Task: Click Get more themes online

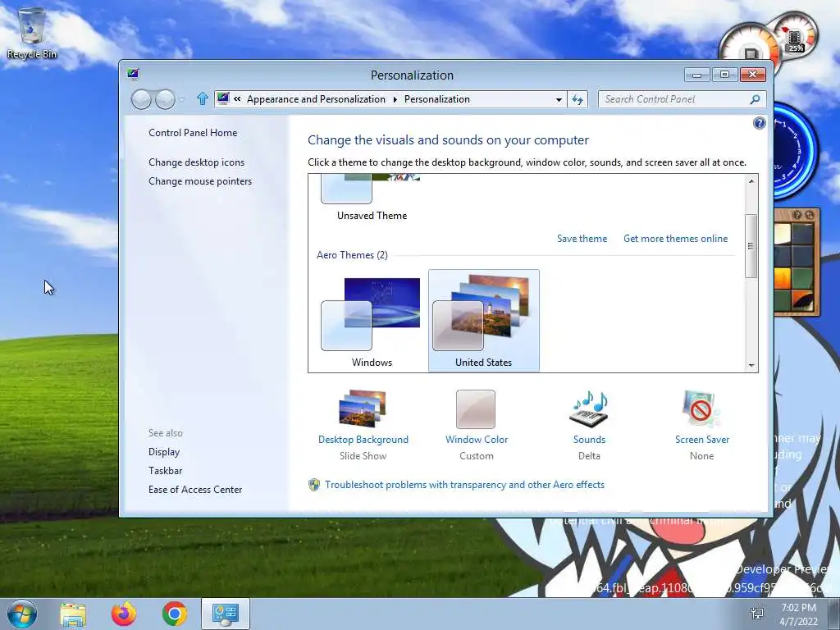Action: pos(676,239)
